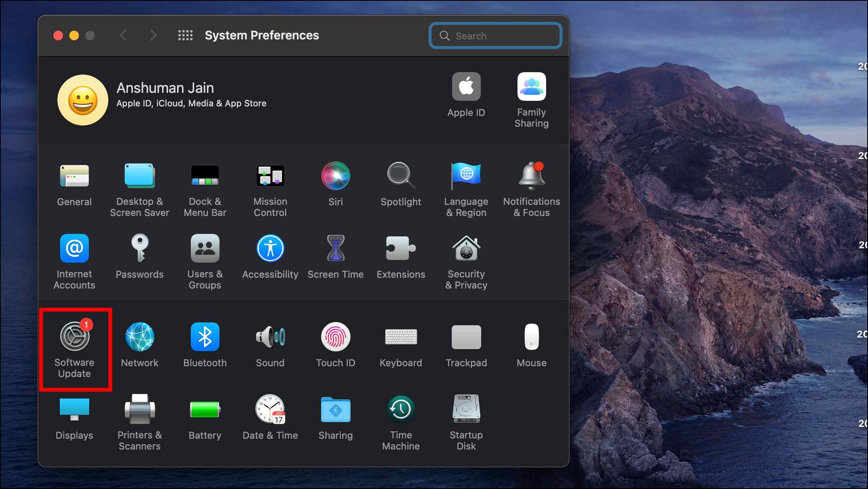Open the Passwords pane
The image size is (868, 489).
(139, 257)
